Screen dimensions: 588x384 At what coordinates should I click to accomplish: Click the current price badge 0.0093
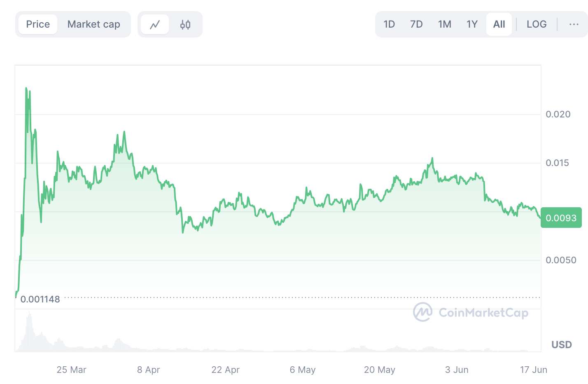tap(561, 218)
